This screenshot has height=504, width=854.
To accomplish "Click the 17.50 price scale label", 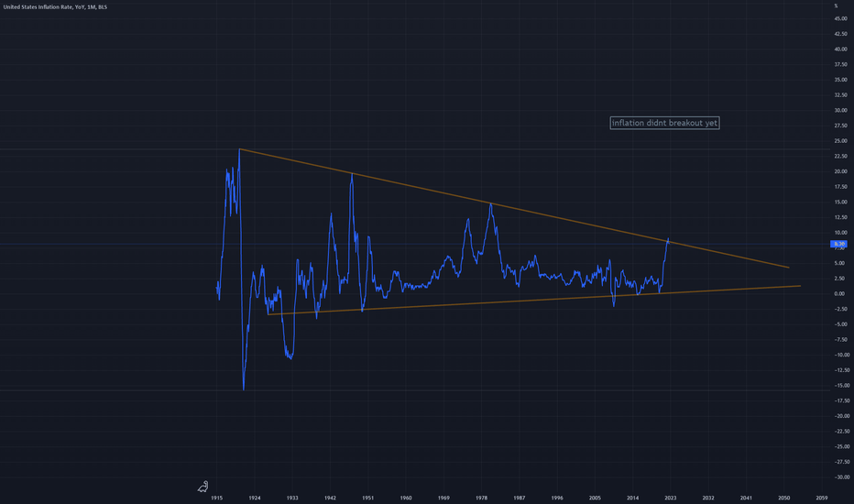I will point(840,186).
